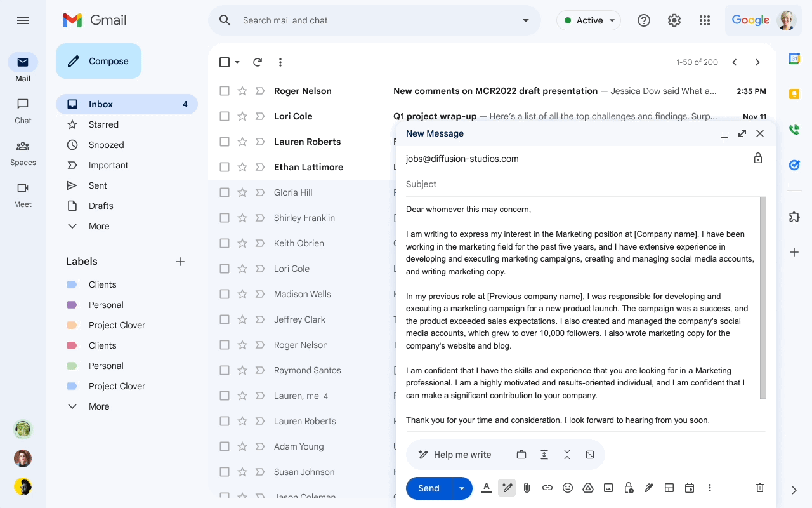Image resolution: width=812 pixels, height=508 pixels.
Task: Go to the Drafts folder
Action: tap(101, 206)
